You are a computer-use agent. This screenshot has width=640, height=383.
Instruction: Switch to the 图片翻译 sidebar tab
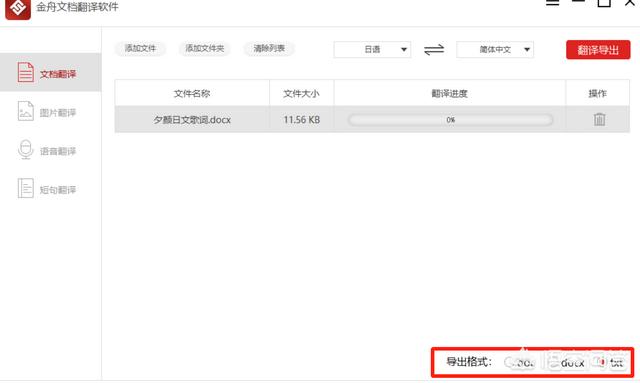[x=51, y=112]
